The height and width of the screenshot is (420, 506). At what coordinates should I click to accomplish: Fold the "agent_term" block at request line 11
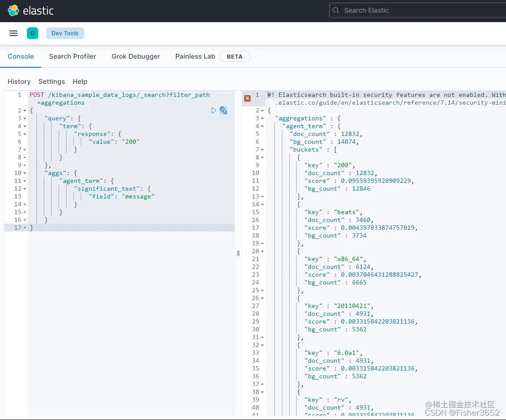pyautogui.click(x=25, y=181)
